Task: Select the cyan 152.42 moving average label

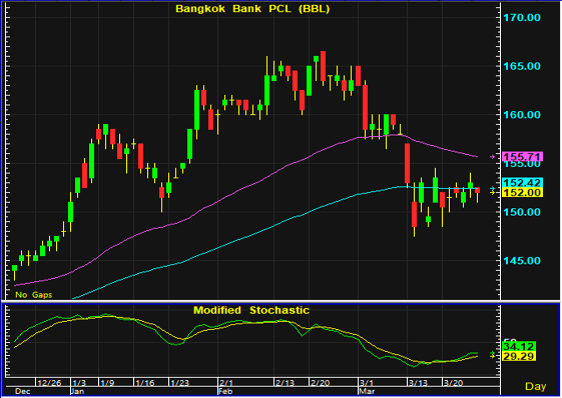Action: point(523,183)
